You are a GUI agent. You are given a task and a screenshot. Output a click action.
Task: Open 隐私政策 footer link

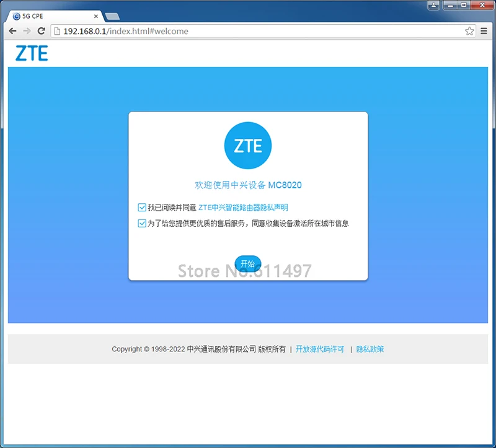(370, 349)
